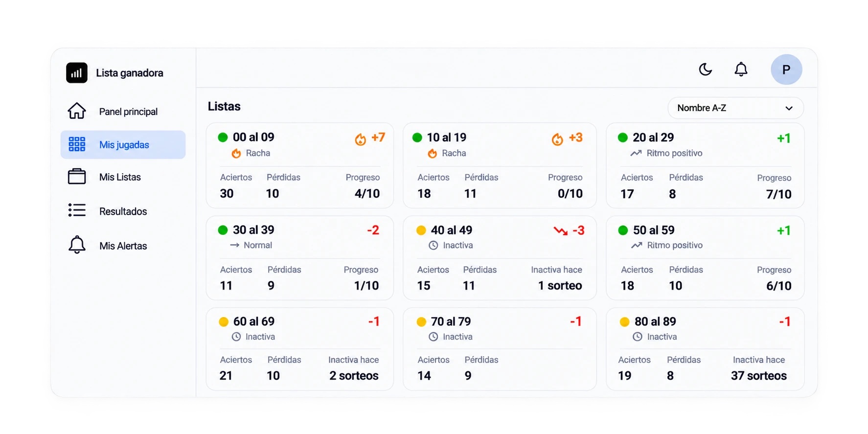
Task: Click the house icon for Panel principal
Action: click(77, 111)
